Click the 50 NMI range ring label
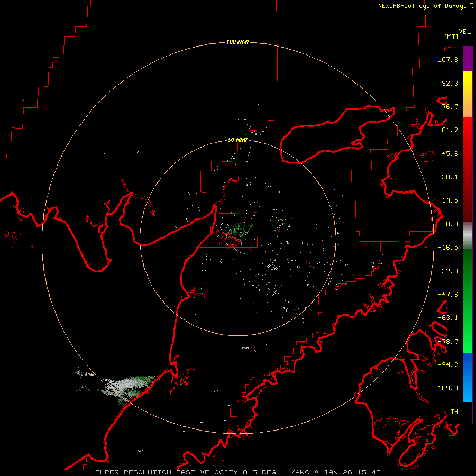 (x=237, y=140)
